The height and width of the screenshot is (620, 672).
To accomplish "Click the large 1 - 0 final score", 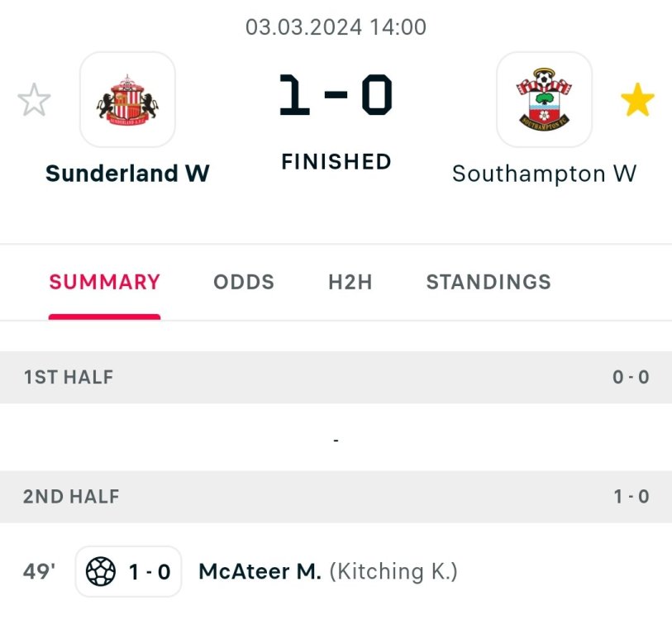I will (x=336, y=96).
